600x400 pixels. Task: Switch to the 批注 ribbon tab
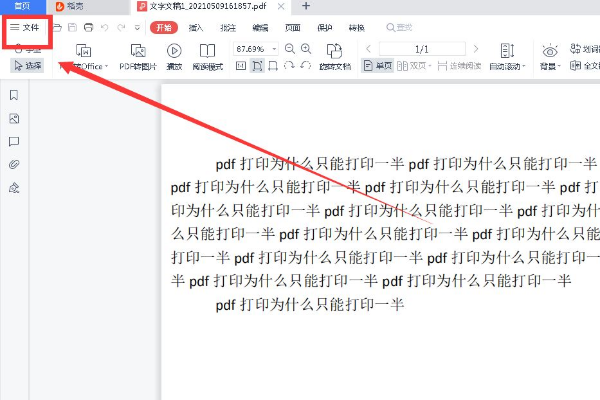(228, 28)
